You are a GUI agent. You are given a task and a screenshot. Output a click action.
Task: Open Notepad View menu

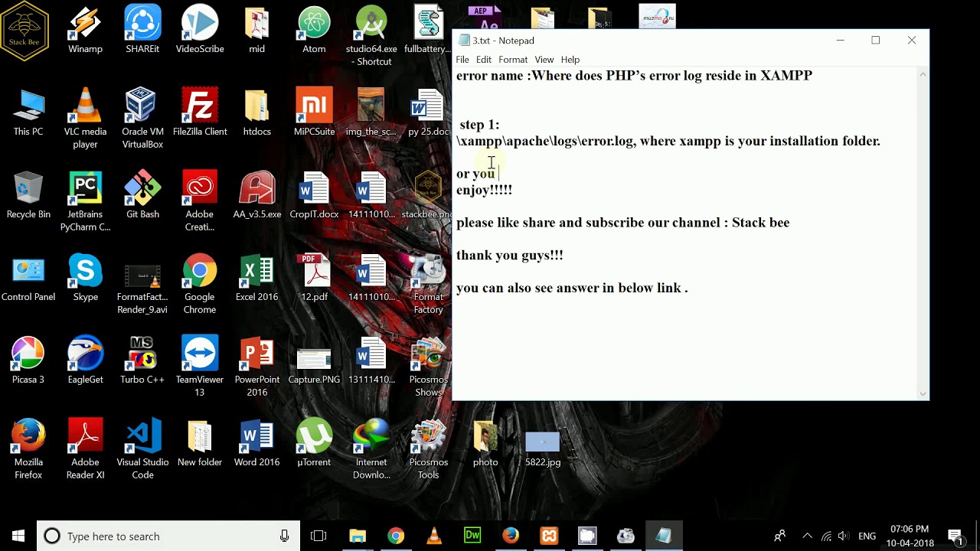point(544,60)
